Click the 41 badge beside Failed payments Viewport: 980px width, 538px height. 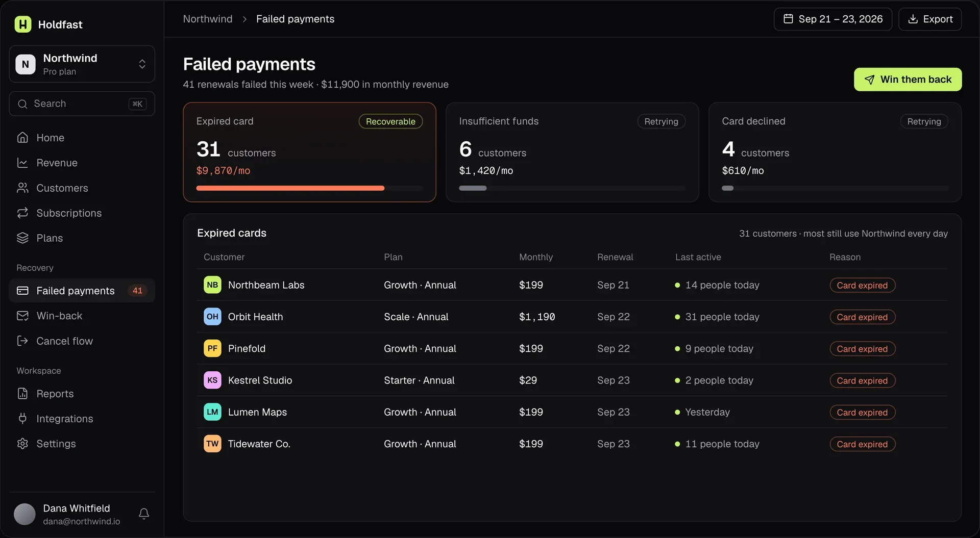click(x=137, y=291)
